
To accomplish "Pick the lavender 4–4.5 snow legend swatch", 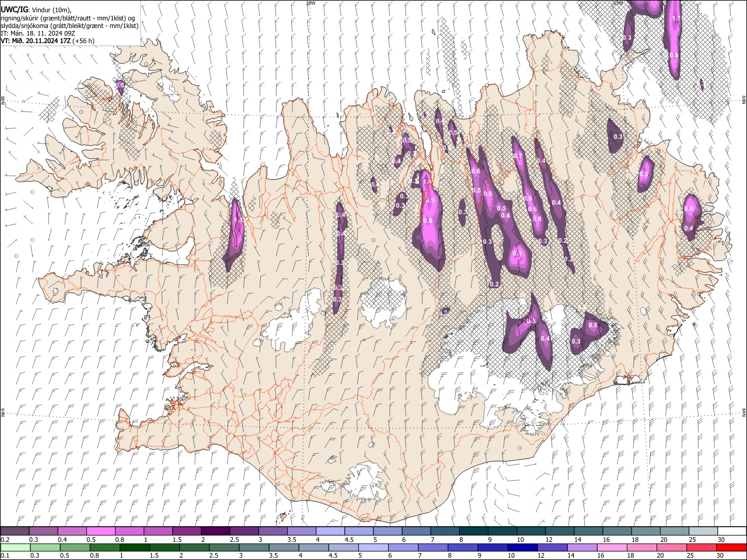I will click(x=330, y=531).
